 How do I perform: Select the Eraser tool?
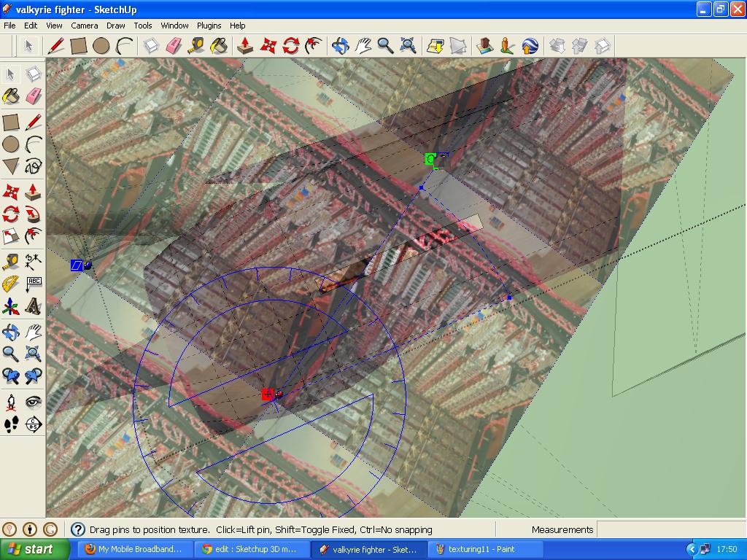pyautogui.click(x=33, y=97)
